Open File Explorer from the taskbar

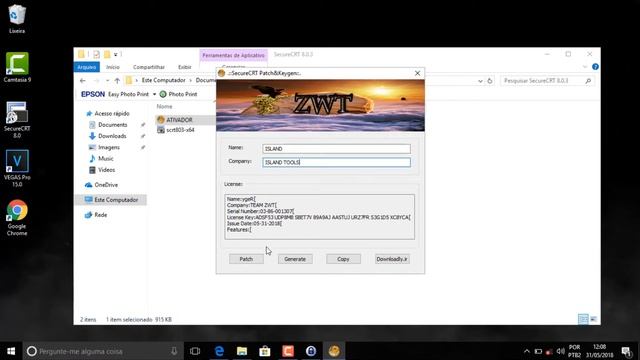pyautogui.click(x=242, y=351)
